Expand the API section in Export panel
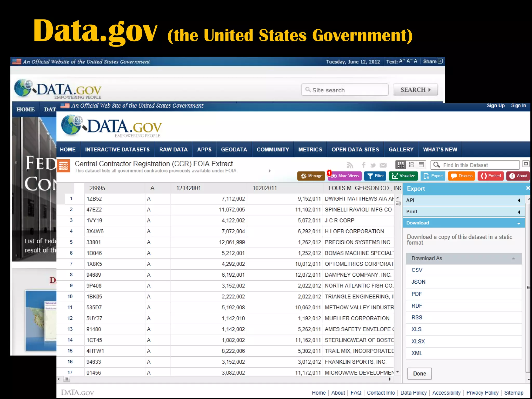 click(464, 200)
